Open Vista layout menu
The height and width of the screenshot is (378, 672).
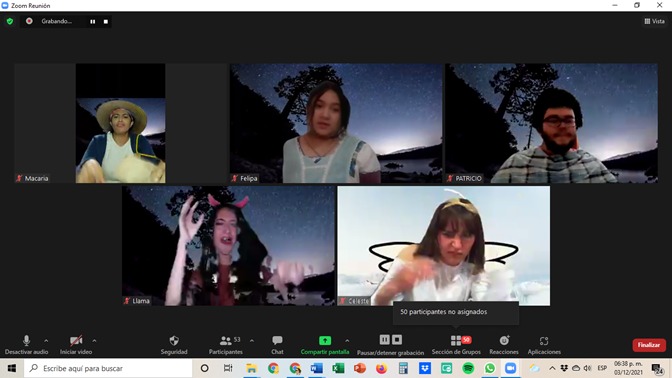654,21
